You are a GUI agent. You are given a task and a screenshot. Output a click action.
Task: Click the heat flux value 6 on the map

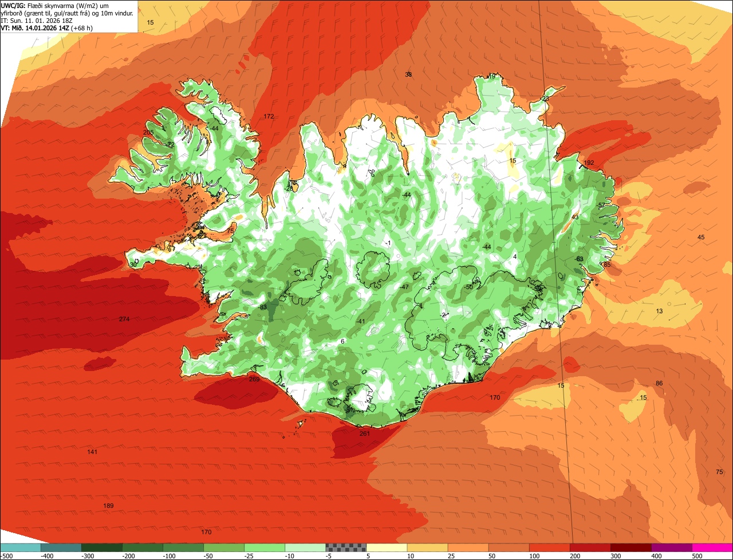click(342, 341)
